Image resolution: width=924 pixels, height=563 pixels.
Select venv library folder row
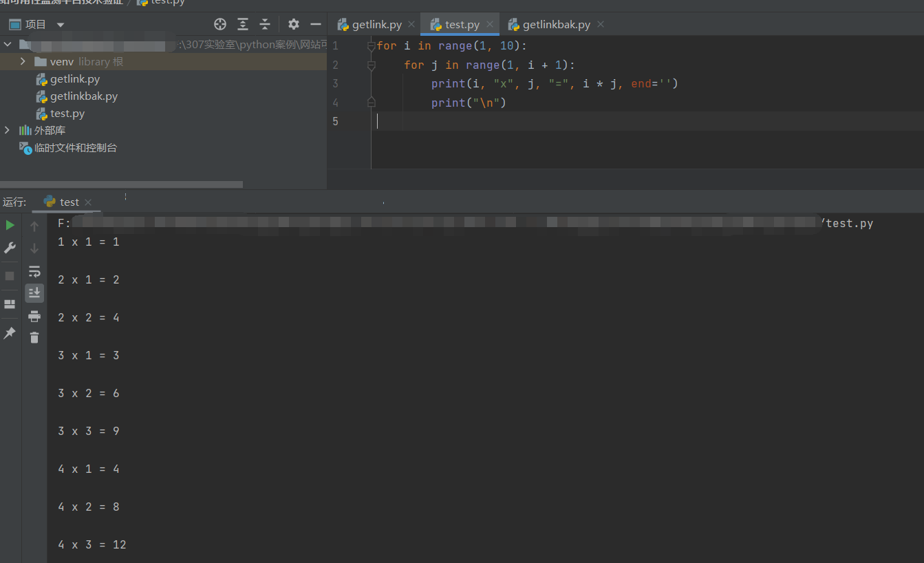point(163,61)
